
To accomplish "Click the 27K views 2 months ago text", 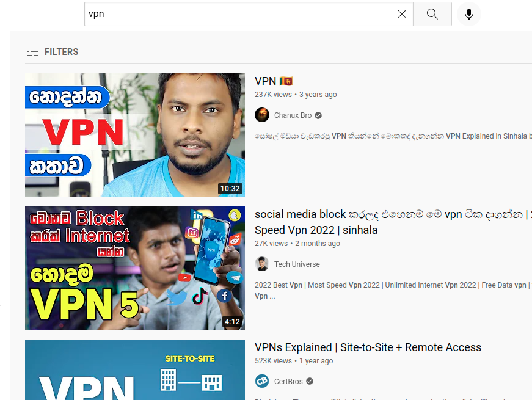I will (x=297, y=244).
